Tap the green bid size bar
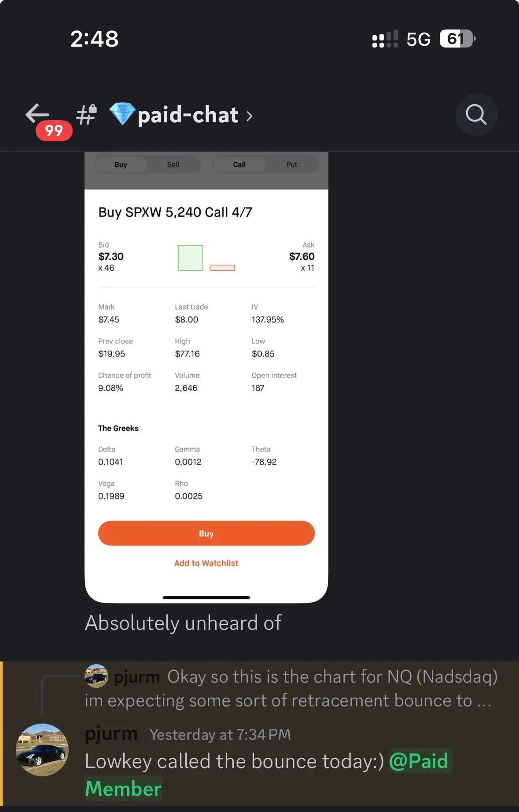519x812 pixels. (190, 258)
